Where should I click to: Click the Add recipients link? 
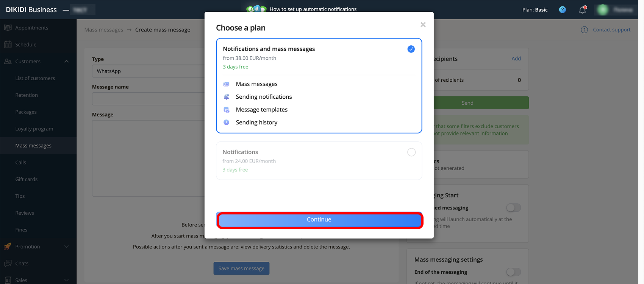(516, 59)
